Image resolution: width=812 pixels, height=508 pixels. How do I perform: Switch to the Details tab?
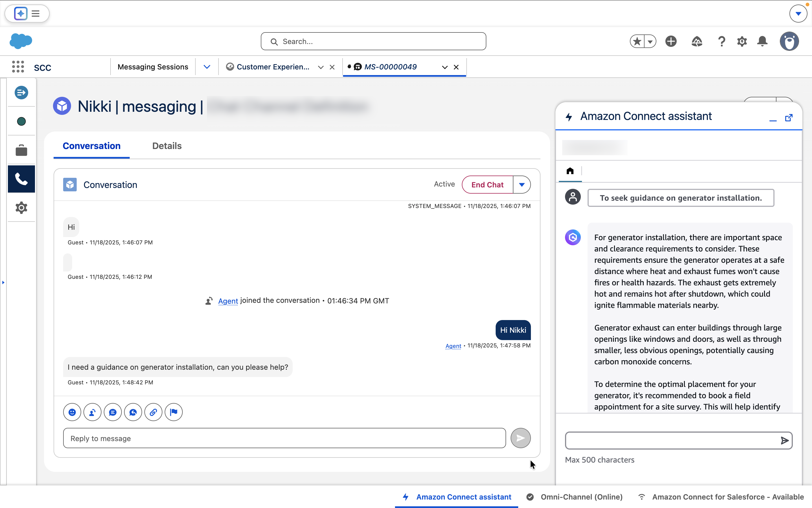coord(167,146)
